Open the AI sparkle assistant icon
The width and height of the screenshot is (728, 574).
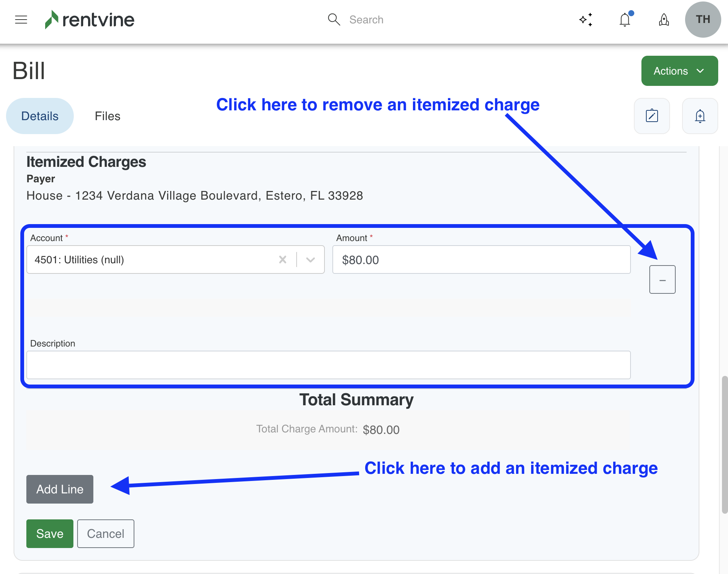coord(586,20)
